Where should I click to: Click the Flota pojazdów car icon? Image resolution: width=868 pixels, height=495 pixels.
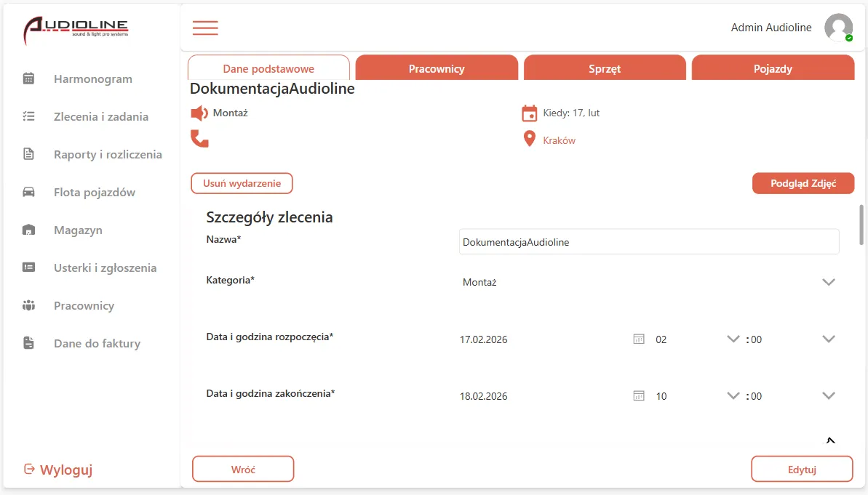click(29, 192)
